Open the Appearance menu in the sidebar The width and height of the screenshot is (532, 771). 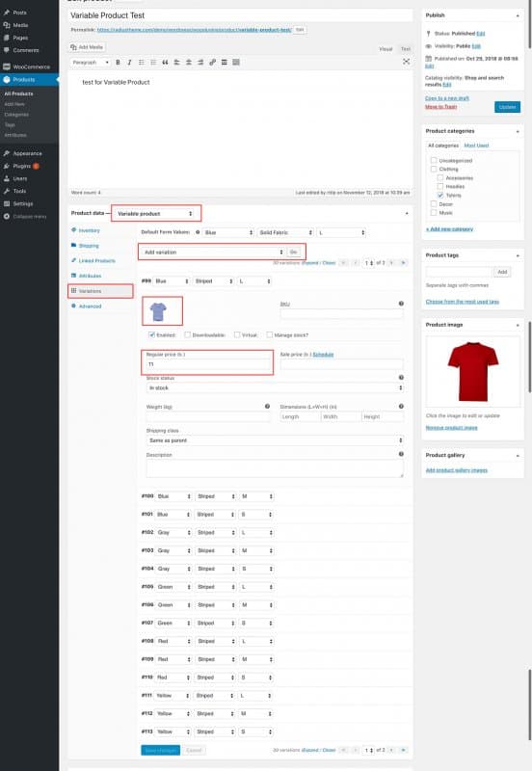[27, 153]
